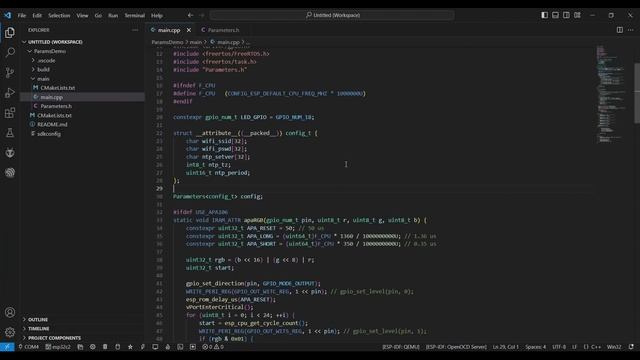Open the Go menu
Viewport: 640px width, 360px height.
(98, 15)
